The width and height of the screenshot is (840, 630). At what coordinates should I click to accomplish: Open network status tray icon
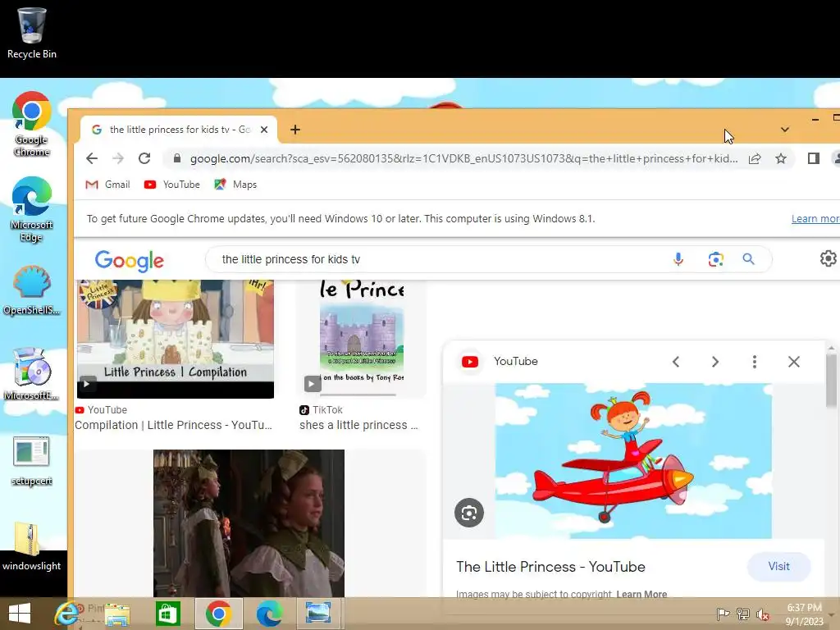(x=743, y=614)
